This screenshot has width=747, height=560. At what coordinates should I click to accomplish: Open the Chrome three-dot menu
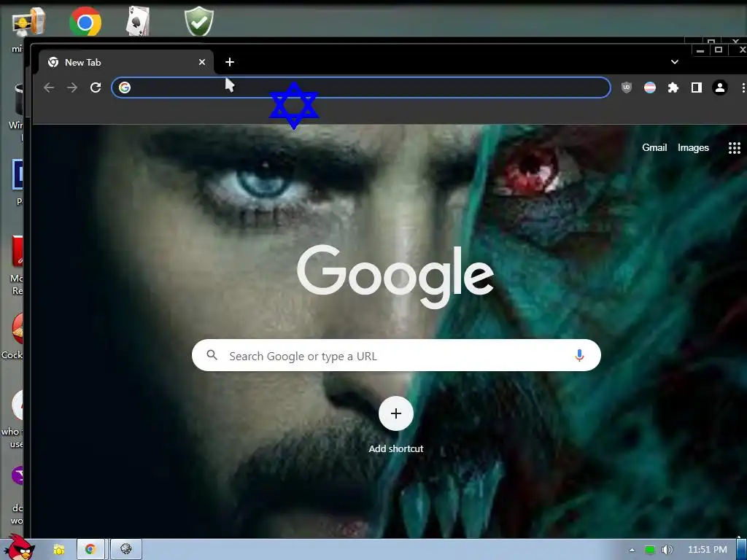click(x=743, y=87)
